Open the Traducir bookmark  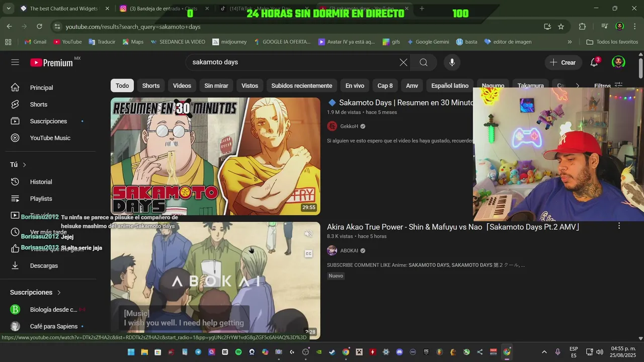coord(102,42)
